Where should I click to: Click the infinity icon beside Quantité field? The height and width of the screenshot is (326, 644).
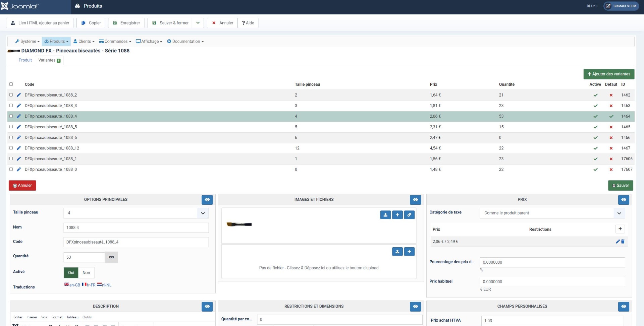point(111,257)
